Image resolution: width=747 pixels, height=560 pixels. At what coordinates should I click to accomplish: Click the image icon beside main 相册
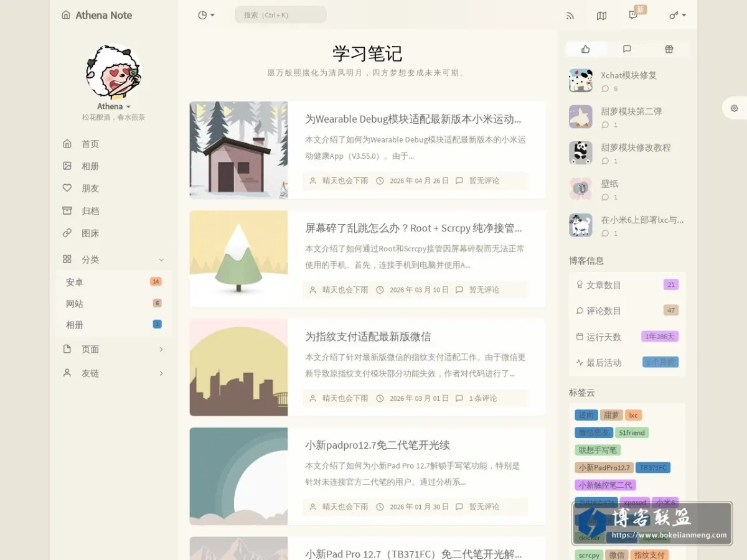(67, 166)
